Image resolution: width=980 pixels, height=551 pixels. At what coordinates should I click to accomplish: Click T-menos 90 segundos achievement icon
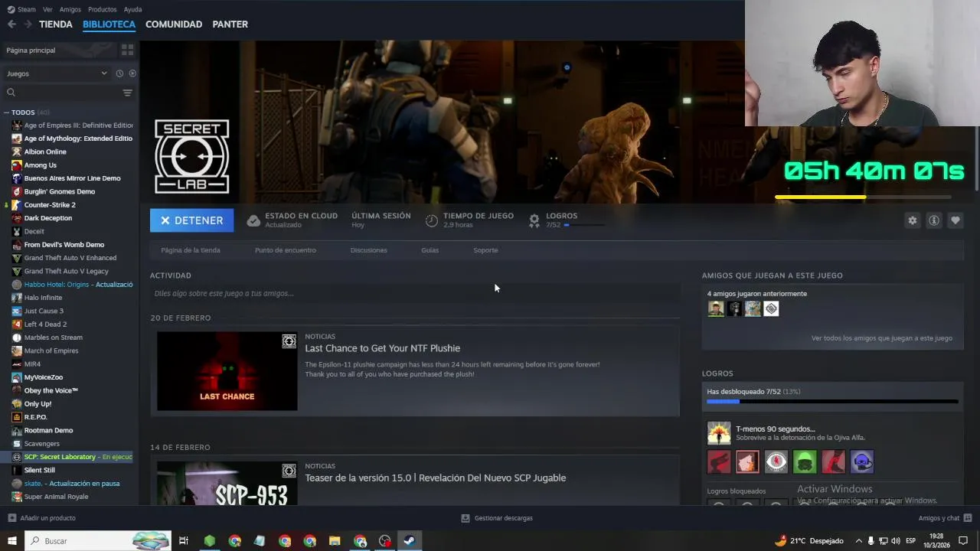[x=719, y=433]
